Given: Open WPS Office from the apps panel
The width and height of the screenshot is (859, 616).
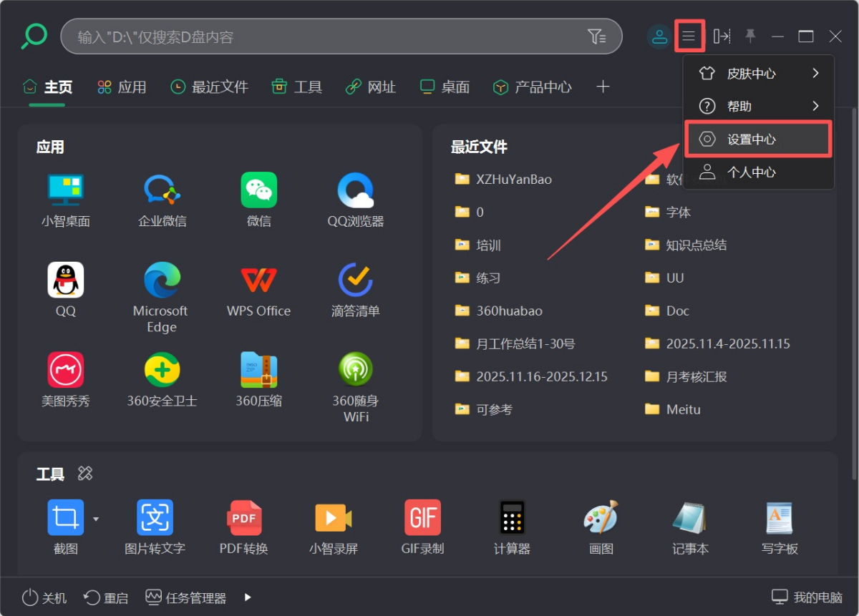Looking at the screenshot, I should click(x=258, y=290).
